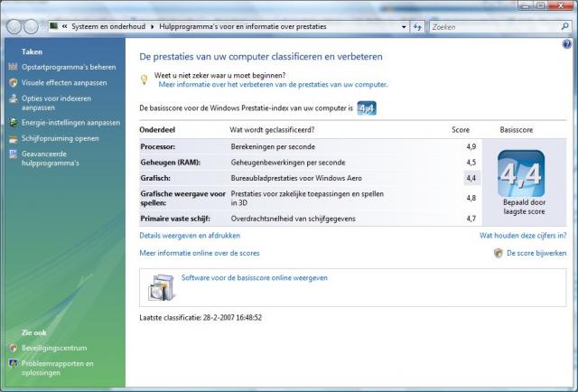The image size is (578, 392).
Task: Expand the arrow after 'Systeem en onderhoud'
Action: click(x=153, y=26)
